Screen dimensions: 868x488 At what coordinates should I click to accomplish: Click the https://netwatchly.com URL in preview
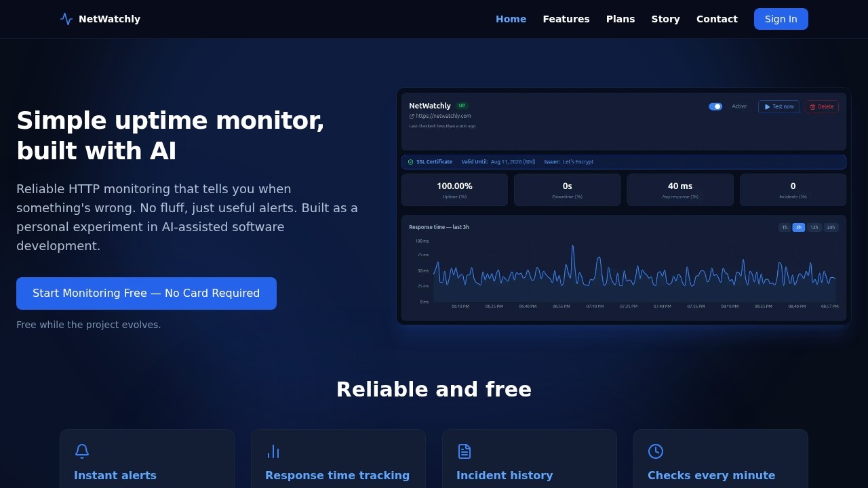443,116
